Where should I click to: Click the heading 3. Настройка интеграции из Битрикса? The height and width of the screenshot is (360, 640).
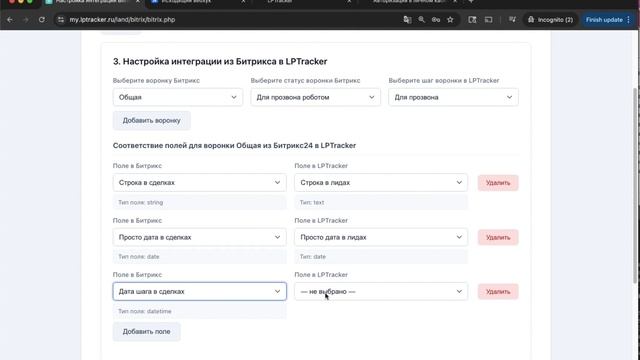220,61
